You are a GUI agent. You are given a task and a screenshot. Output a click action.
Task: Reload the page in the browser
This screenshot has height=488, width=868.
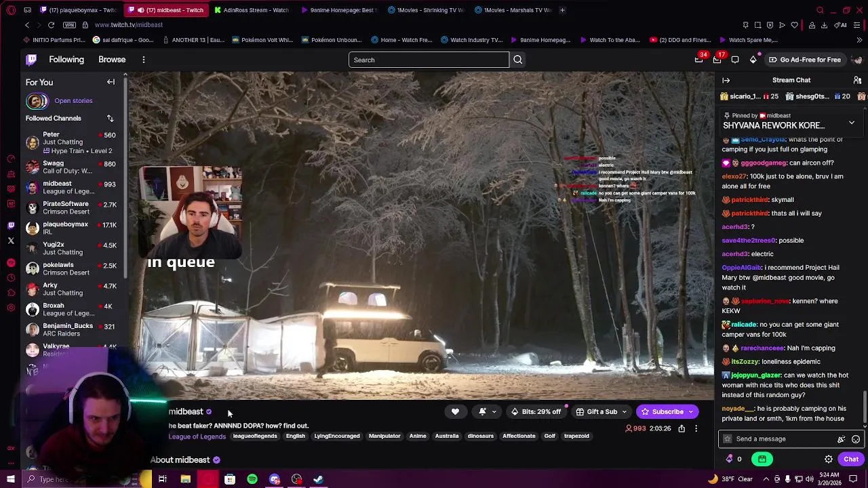point(51,25)
